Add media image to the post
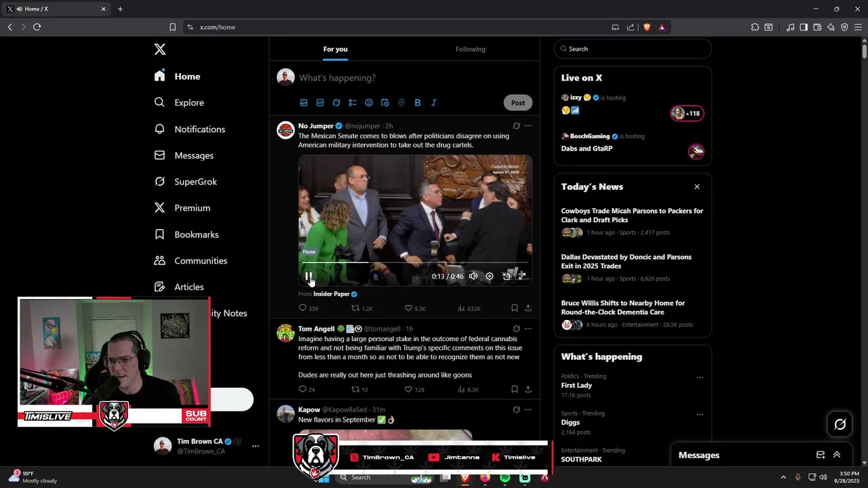This screenshot has width=868, height=488. pyautogui.click(x=304, y=102)
